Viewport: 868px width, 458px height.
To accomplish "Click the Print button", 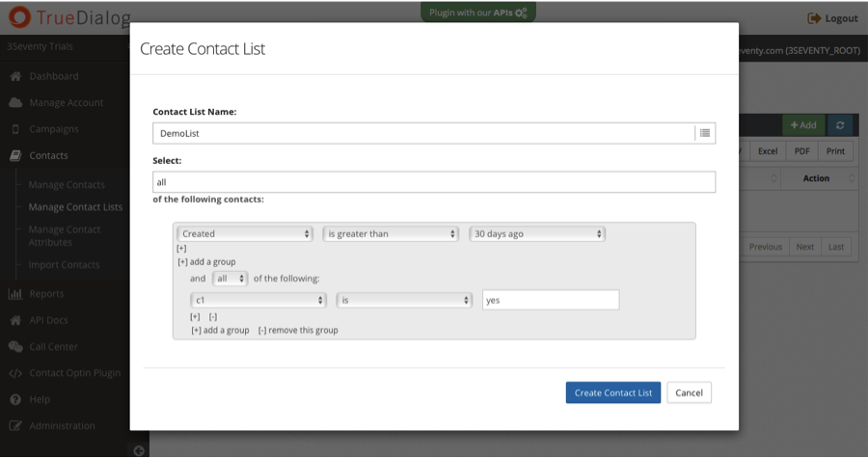I will (x=835, y=151).
